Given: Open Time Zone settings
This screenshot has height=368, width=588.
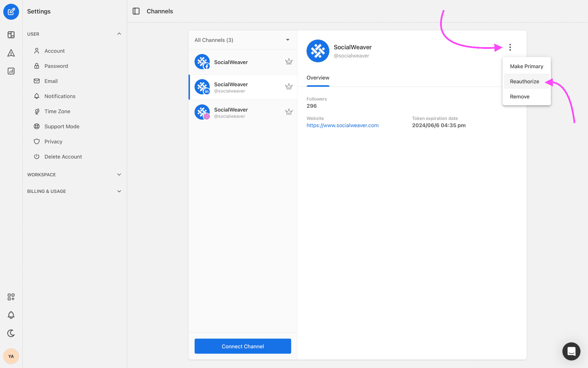Looking at the screenshot, I should pos(57,111).
